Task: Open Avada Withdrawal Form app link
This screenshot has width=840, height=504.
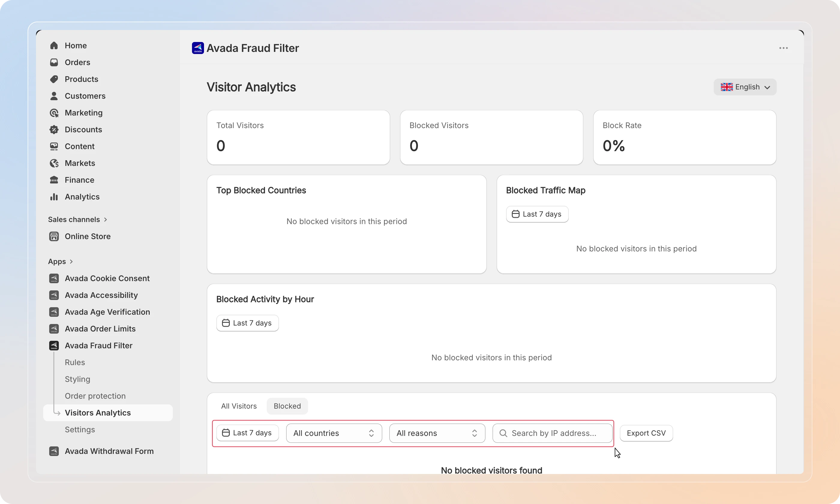Action: coord(109,451)
